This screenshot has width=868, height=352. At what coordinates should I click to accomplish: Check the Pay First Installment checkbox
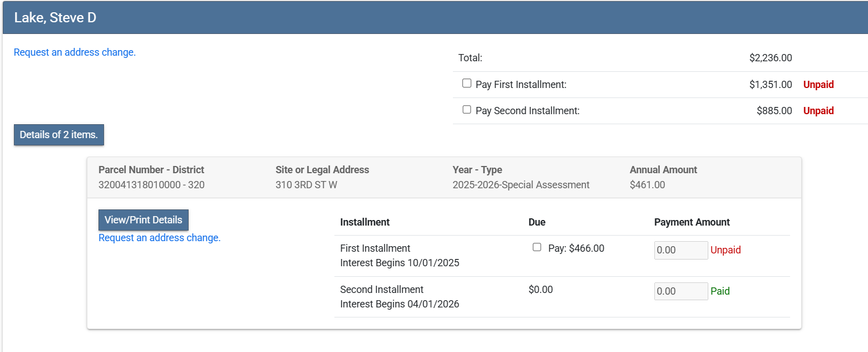[467, 84]
